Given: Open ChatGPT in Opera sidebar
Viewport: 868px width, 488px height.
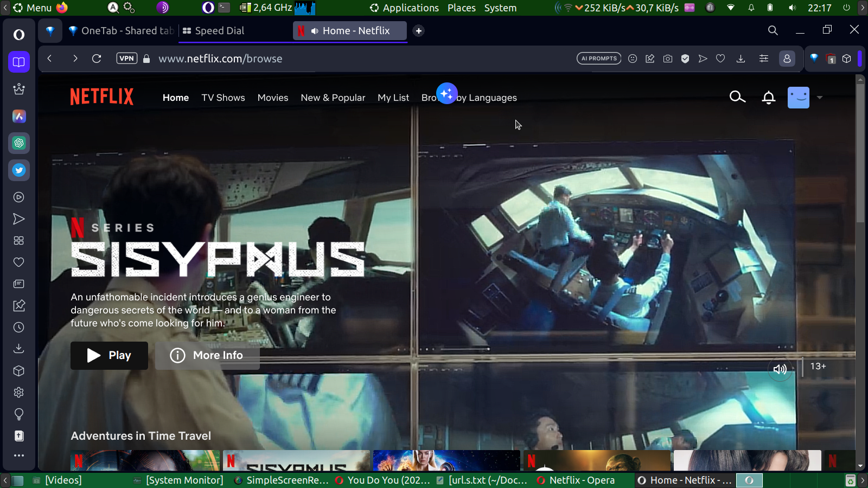Looking at the screenshot, I should pos(19,143).
